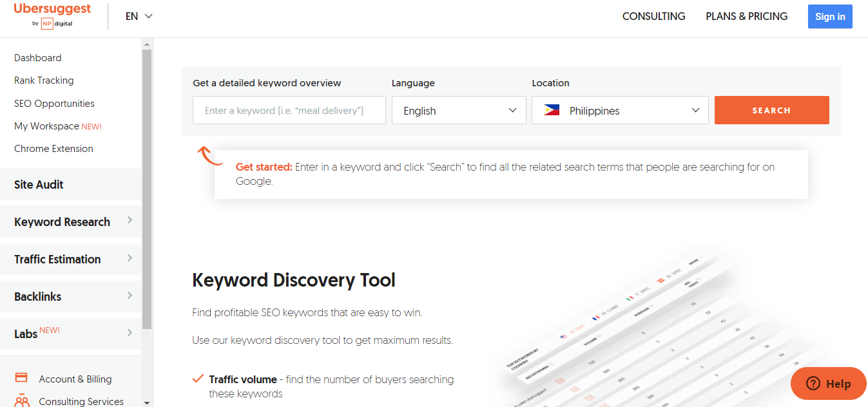Screen dimensions: 868x407
Task: Open the EN language selector
Action: (139, 16)
